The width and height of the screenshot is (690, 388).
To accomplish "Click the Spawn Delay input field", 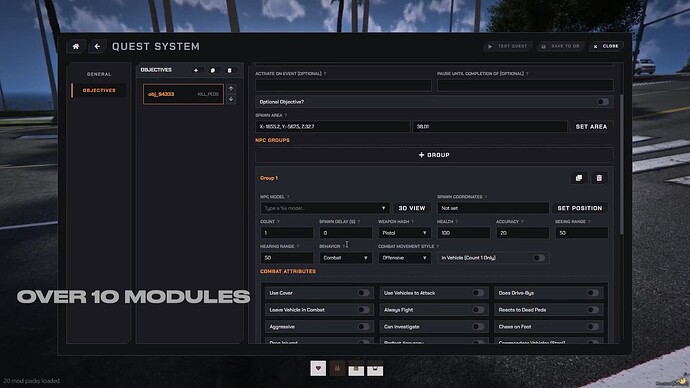I will [345, 233].
